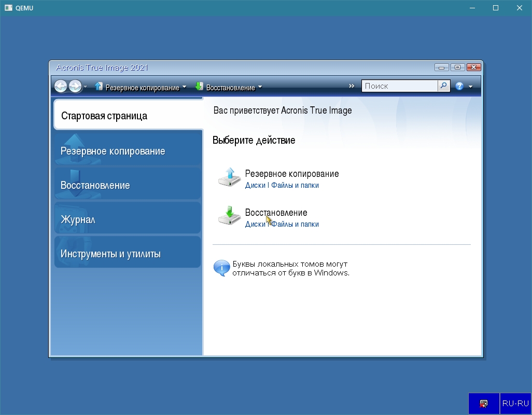
Task: Open Файлы и папки link under Резервное копирование
Action: (295, 185)
